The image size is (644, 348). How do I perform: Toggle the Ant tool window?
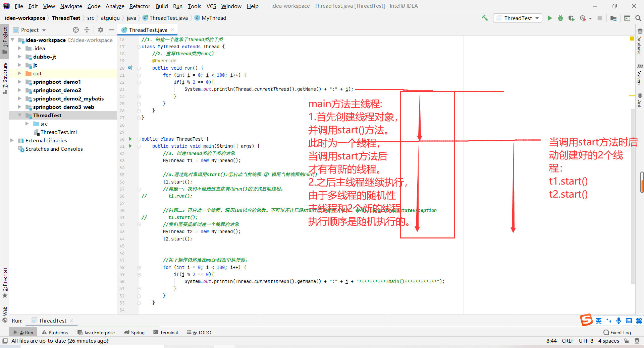[x=639, y=100]
